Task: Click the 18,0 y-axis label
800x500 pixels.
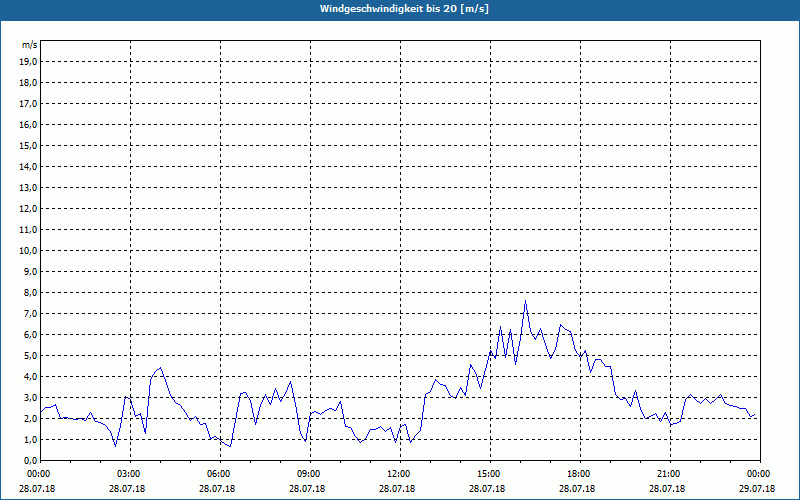Action: point(29,83)
